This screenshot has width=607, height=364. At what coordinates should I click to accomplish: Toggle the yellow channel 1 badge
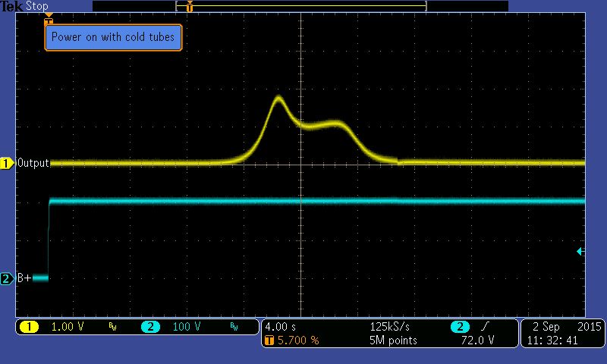pyautogui.click(x=30, y=327)
